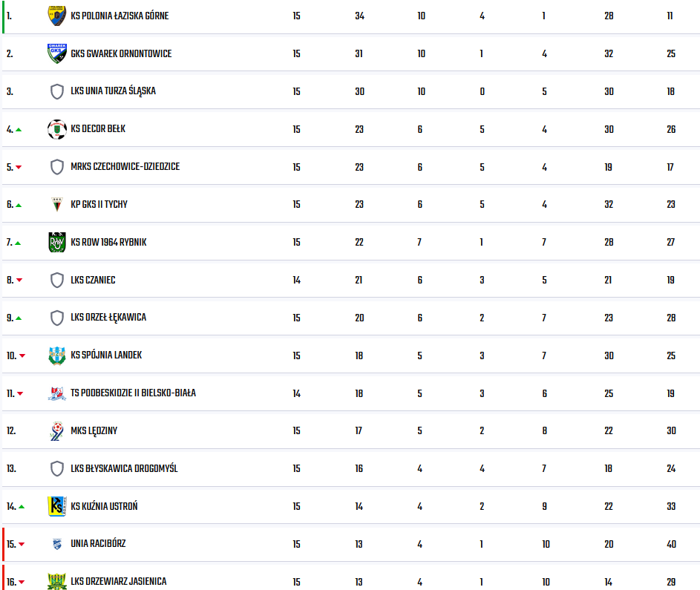Click the Unia Racibórz crest
Viewport: 700px width, 590px height.
[56, 544]
